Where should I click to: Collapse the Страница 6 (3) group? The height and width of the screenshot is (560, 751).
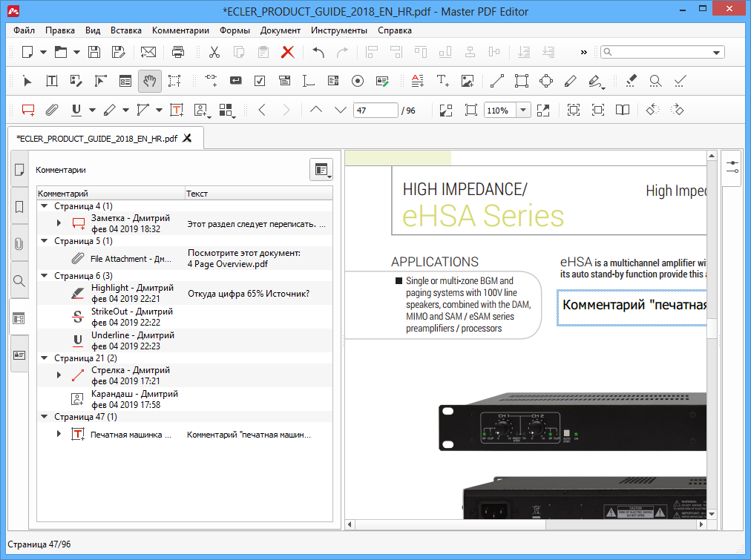[45, 276]
